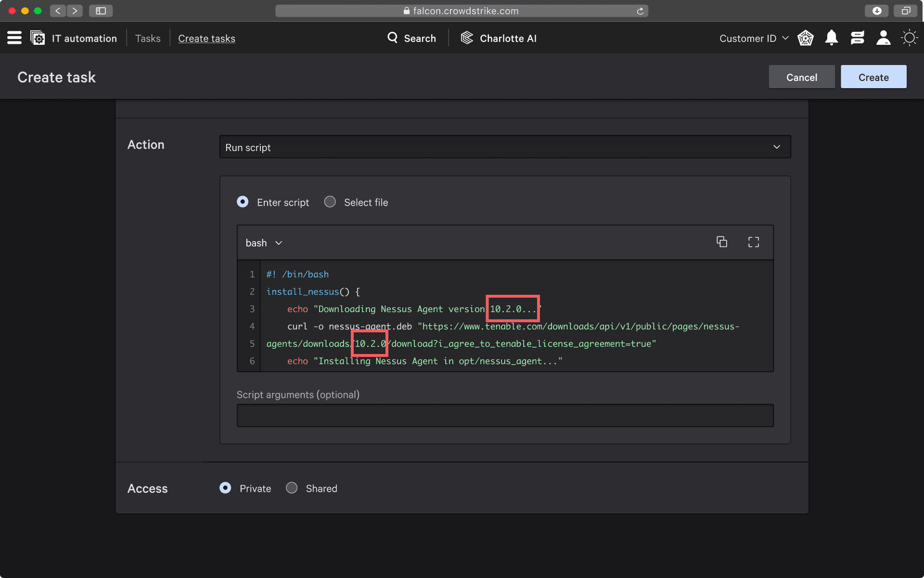
Task: Change script language from bash
Action: pos(264,243)
